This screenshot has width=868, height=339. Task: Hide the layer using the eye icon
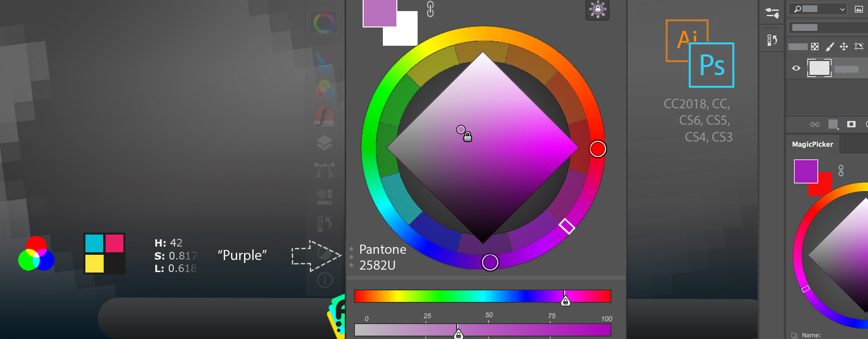point(796,68)
